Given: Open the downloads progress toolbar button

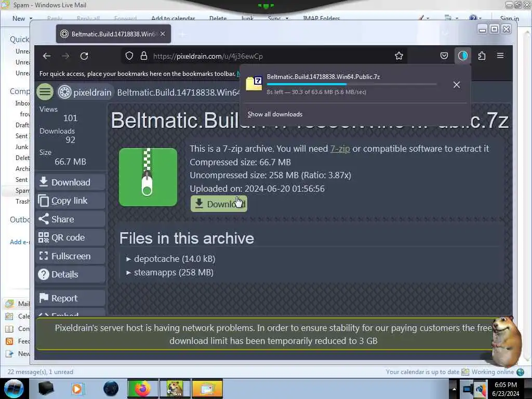Looking at the screenshot, I should (x=463, y=56).
